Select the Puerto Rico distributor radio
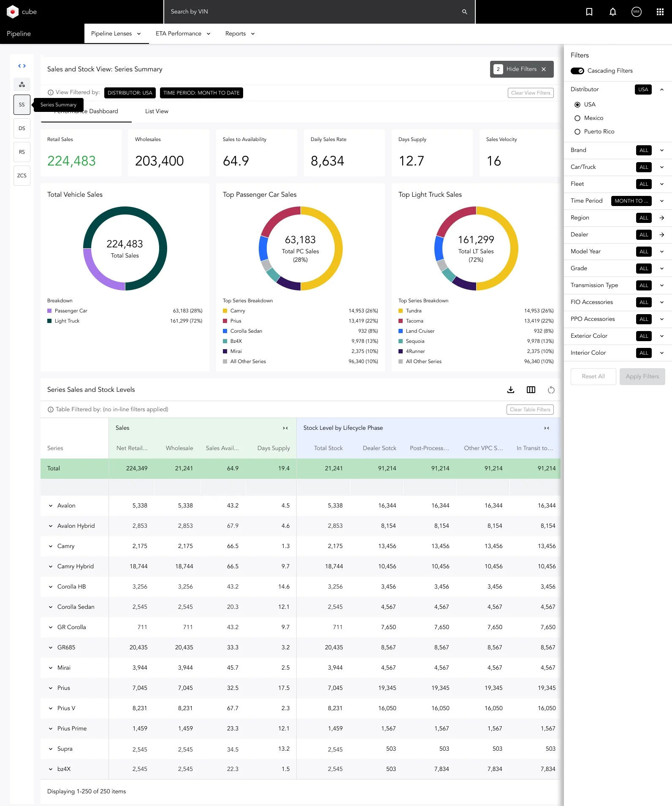Screen dimensions: 672x806 pyautogui.click(x=577, y=132)
